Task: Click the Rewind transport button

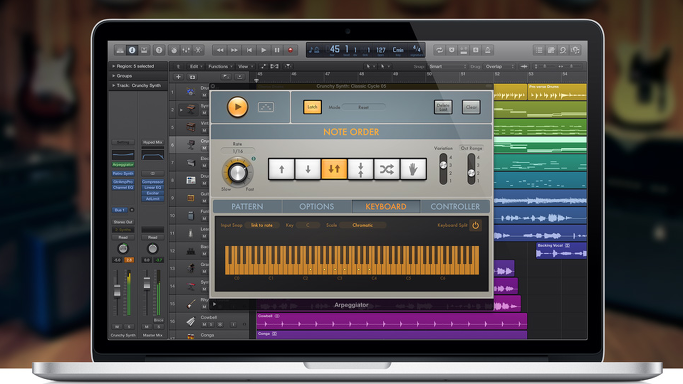Action: tap(220, 50)
